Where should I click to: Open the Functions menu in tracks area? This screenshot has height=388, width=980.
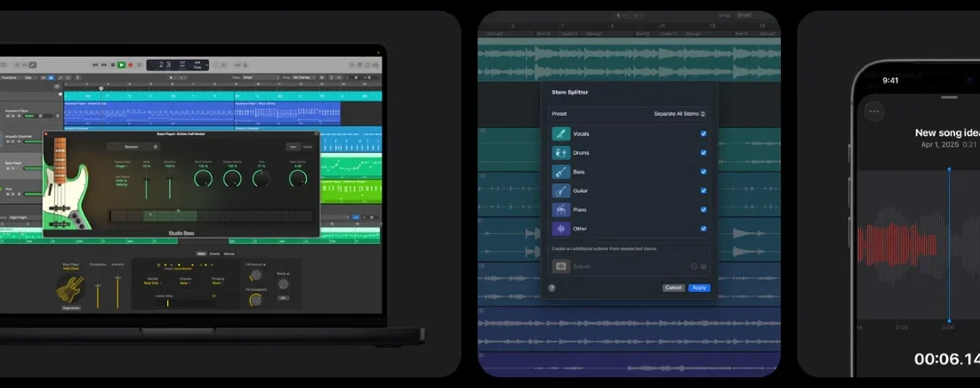10,77
